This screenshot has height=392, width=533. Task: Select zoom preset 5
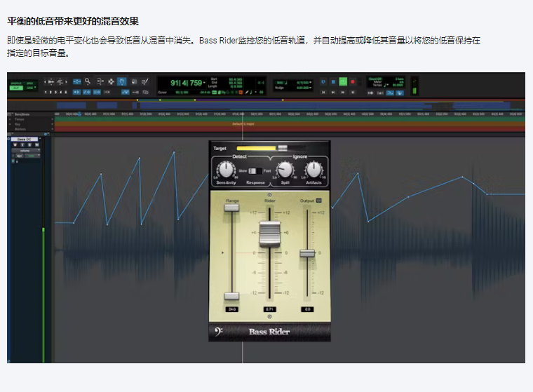tap(66, 92)
